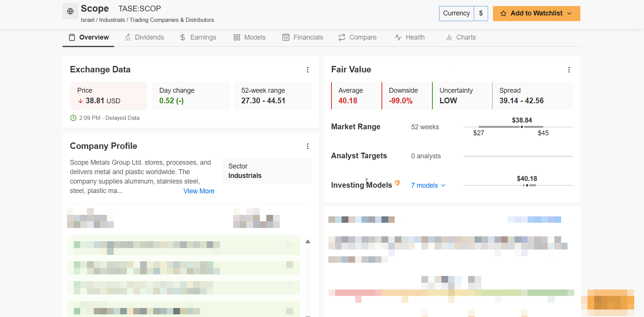Click the Downside -99.0% value

click(x=401, y=101)
